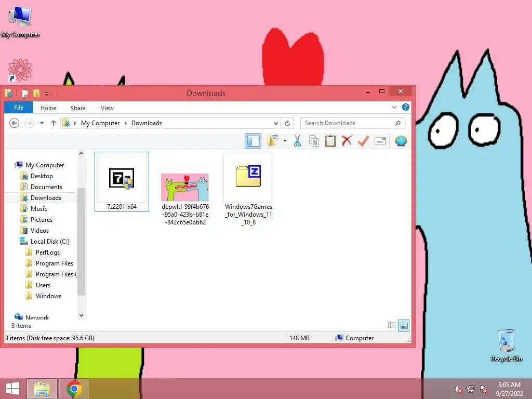
Task: Click the muted volume tray icon
Action: tap(458, 389)
